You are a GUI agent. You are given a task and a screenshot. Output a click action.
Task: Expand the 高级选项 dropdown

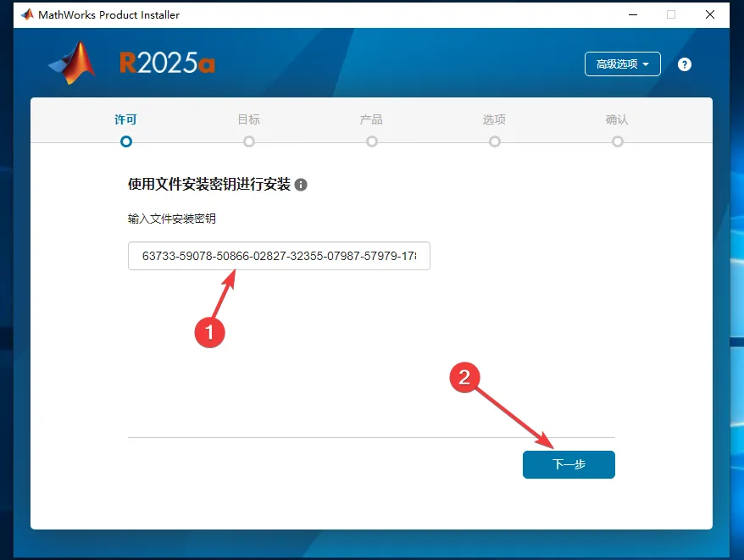coord(622,64)
